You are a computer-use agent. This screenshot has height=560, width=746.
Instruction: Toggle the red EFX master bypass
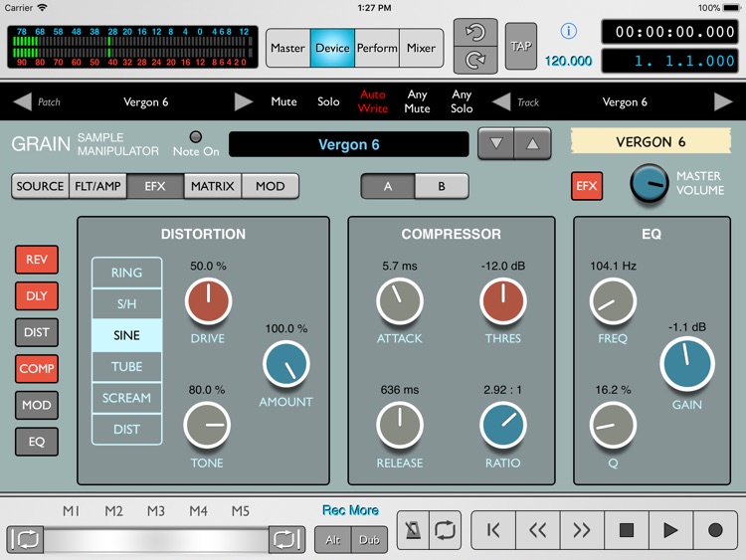coord(587,186)
